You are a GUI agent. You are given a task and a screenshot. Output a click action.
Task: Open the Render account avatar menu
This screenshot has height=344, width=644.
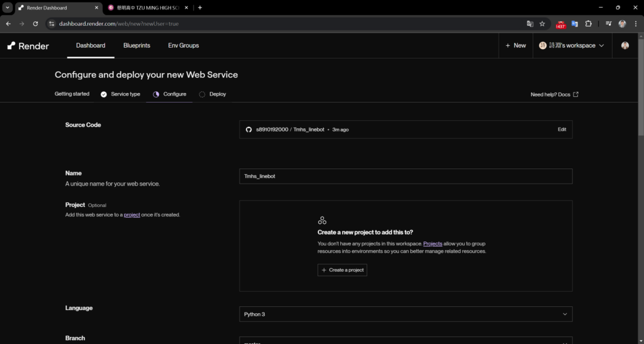tap(625, 45)
